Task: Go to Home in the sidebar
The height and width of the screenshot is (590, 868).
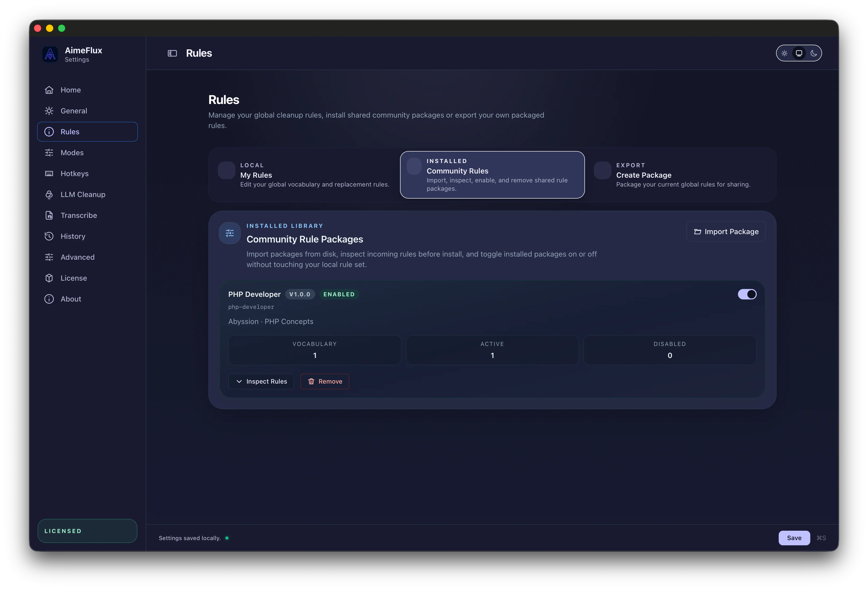Action: click(87, 90)
